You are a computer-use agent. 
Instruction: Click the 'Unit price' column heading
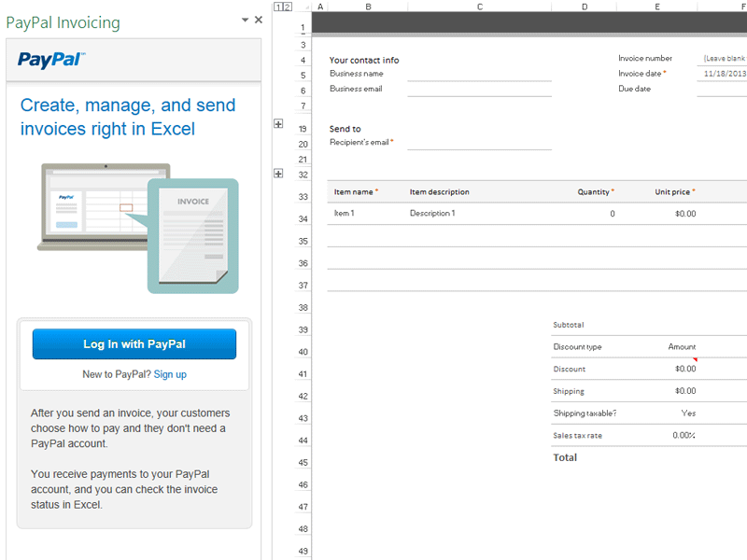pyautogui.click(x=672, y=192)
